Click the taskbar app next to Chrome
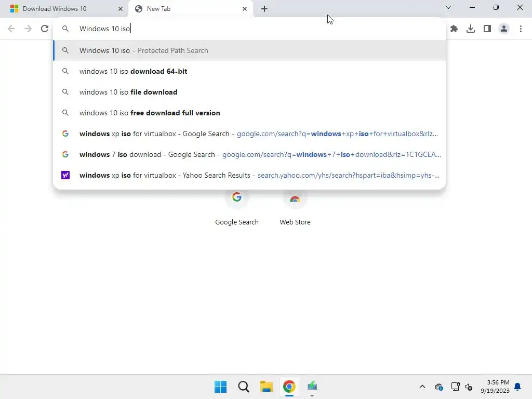Viewport: 532px width, 399px height. point(312,387)
